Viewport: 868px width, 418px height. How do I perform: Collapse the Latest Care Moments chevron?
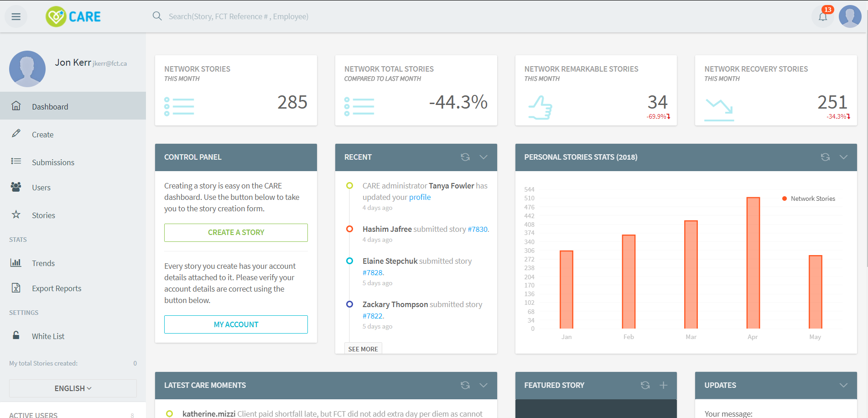(483, 385)
